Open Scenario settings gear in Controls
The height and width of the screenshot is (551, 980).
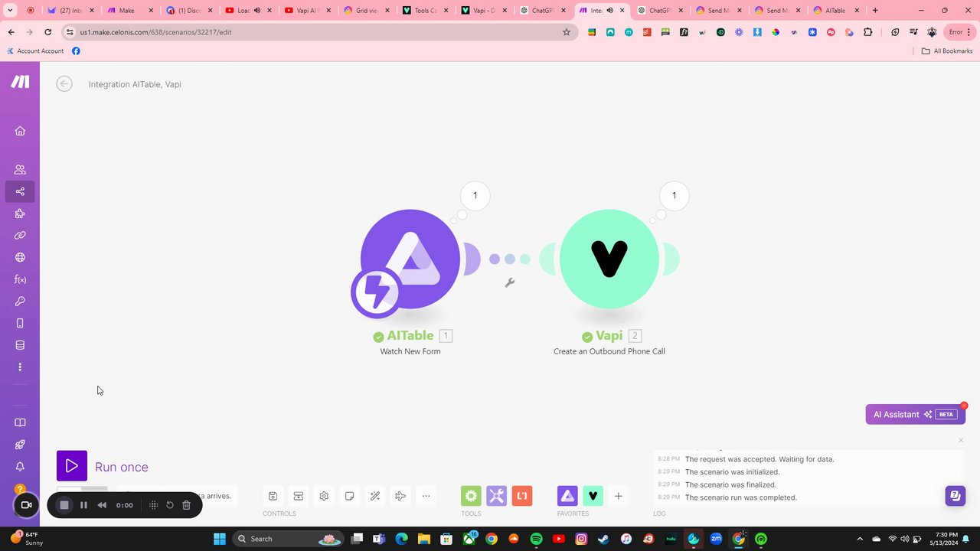click(324, 496)
